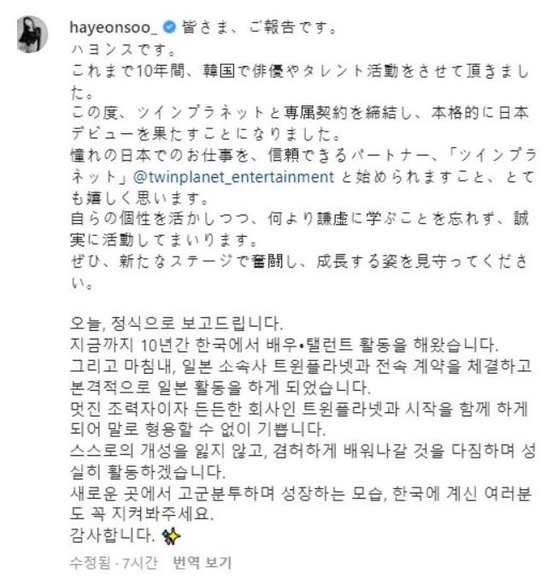Click the sentence starting この度、ツインプラネット
Screen dimensions: 559x585
click(x=300, y=123)
